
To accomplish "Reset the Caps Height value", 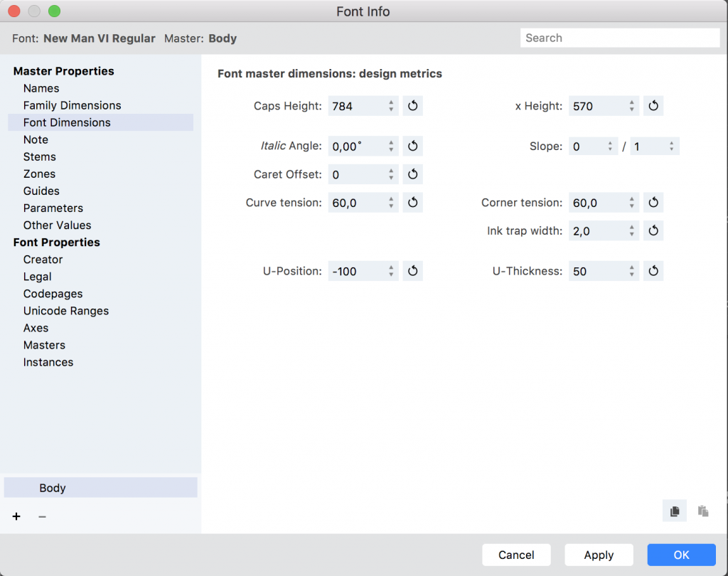I will (x=412, y=106).
